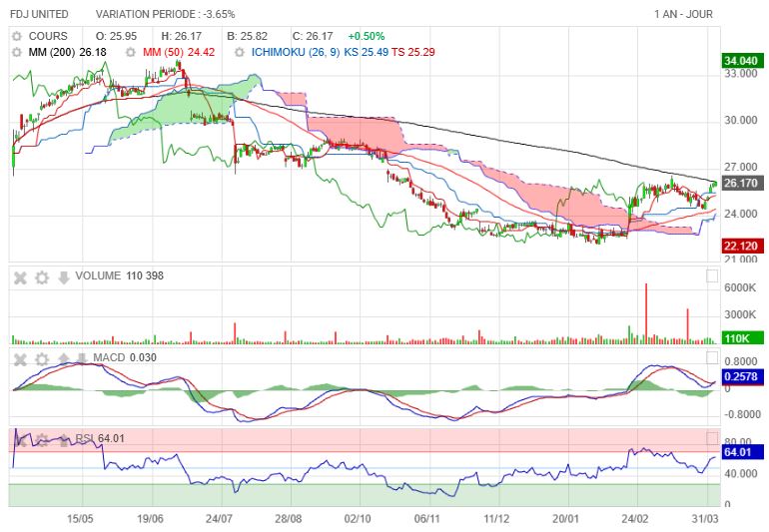
Task: Open the MM (200) settings gear
Action: coord(17,52)
